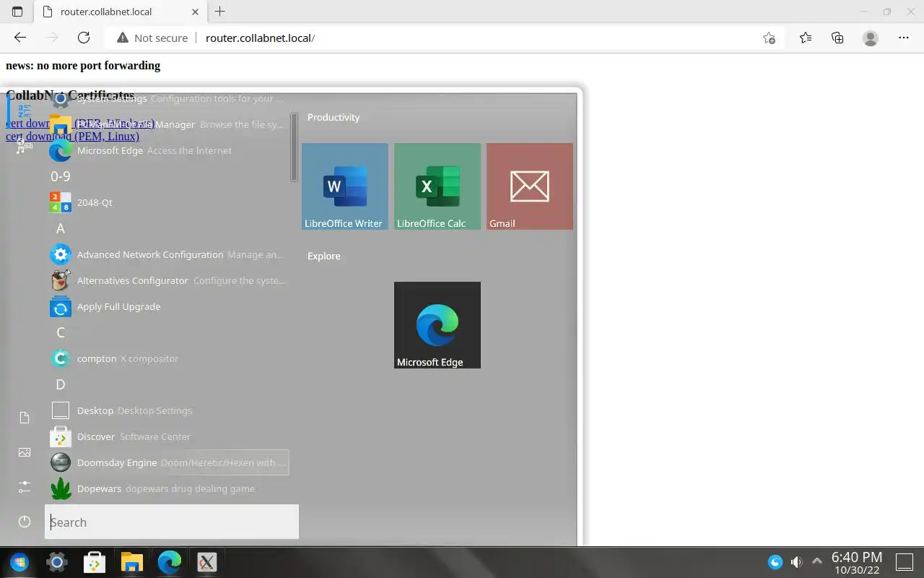Jump to the C section header

pyautogui.click(x=61, y=332)
